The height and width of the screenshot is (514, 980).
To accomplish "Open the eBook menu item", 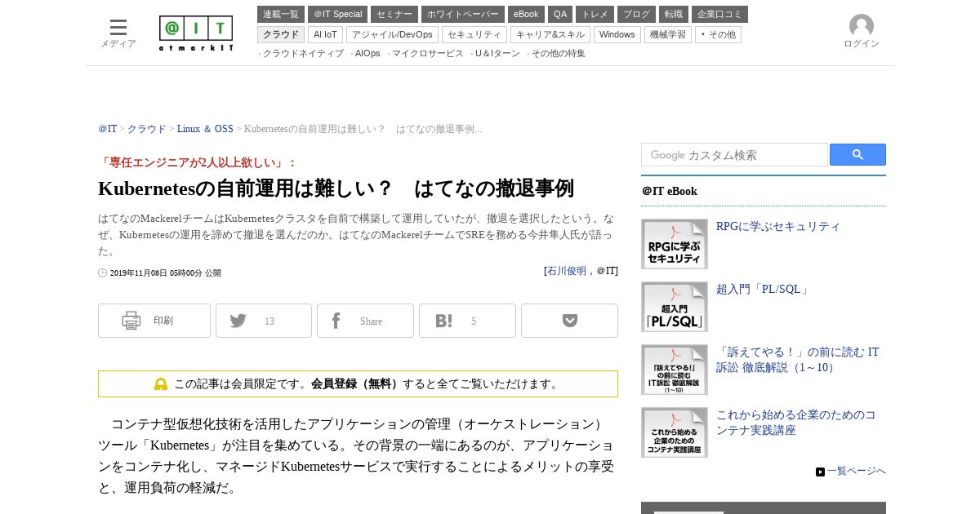I will point(526,15).
